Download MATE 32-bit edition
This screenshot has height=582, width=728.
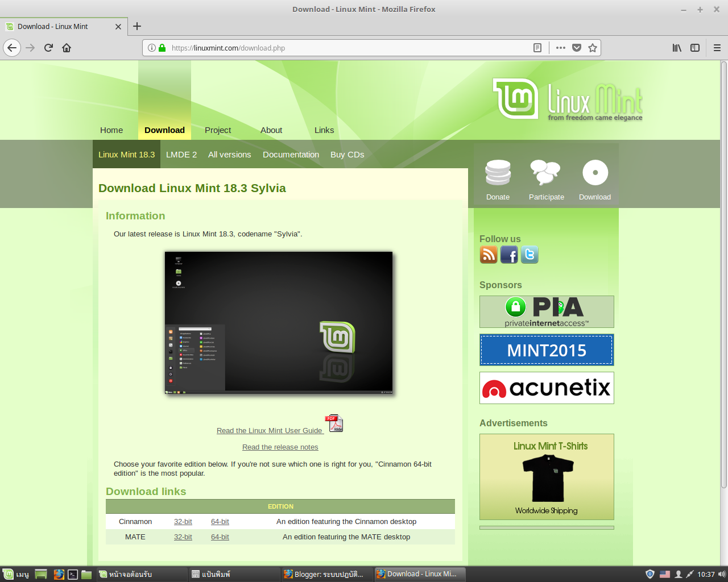(183, 537)
